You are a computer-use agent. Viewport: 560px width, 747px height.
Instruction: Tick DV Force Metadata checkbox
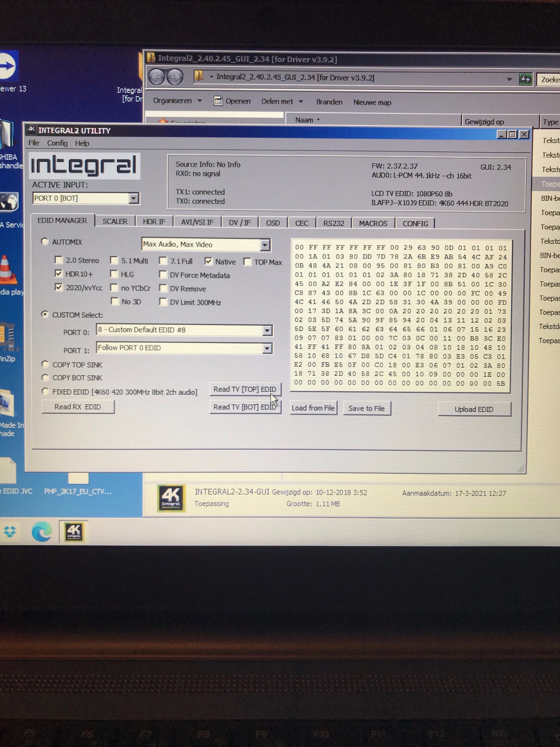click(x=163, y=275)
